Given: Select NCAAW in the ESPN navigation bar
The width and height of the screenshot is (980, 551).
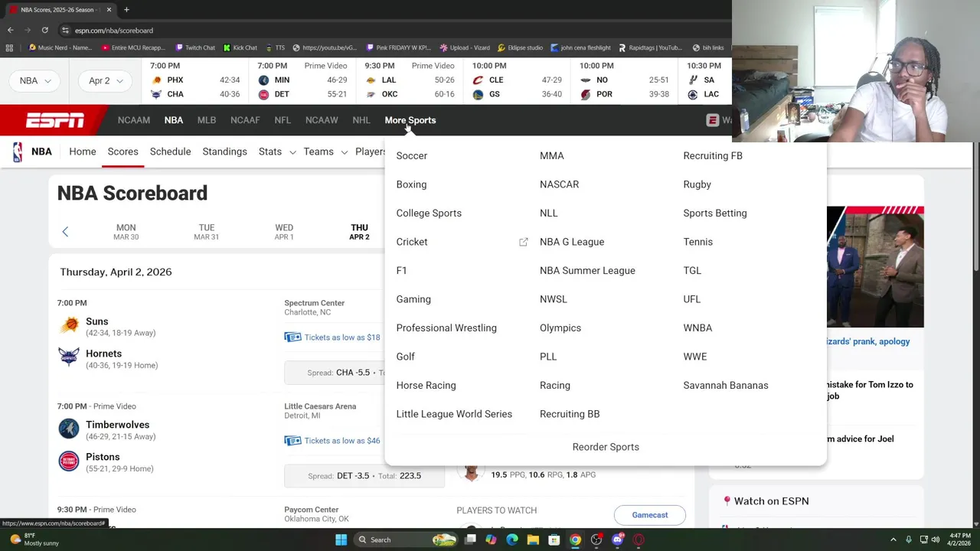Looking at the screenshot, I should click(x=322, y=120).
